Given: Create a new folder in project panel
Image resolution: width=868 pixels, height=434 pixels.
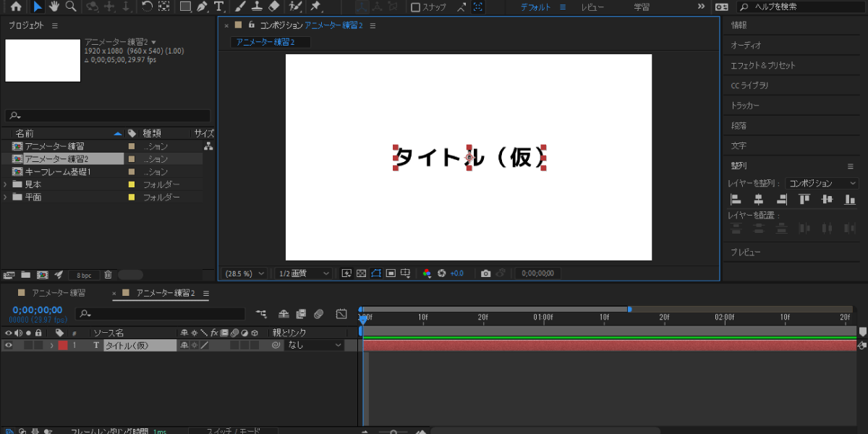Looking at the screenshot, I should click(x=25, y=275).
